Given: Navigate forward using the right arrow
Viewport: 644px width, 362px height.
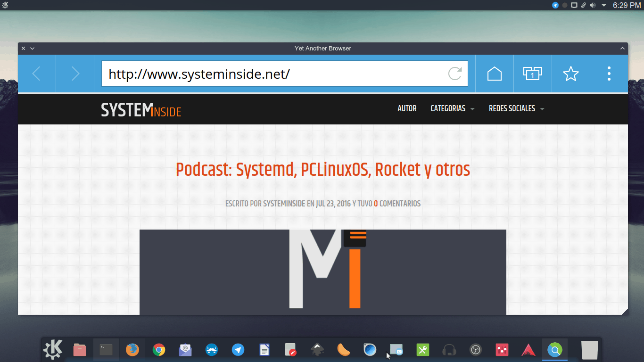Looking at the screenshot, I should [74, 74].
